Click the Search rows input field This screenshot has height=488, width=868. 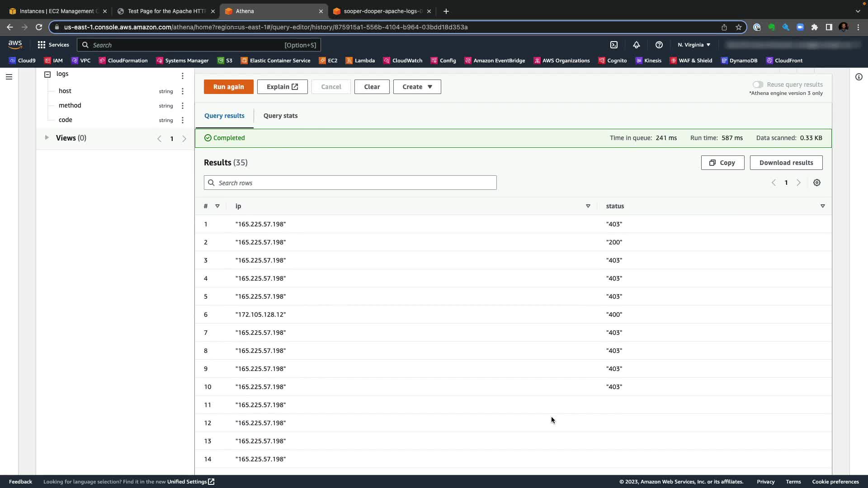[x=350, y=183]
